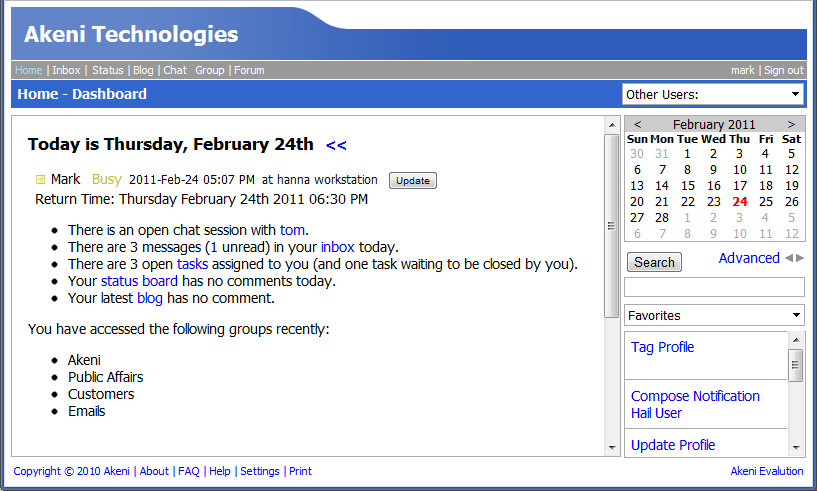
Task: Expand the Favorites dropdown
Action: (x=714, y=315)
